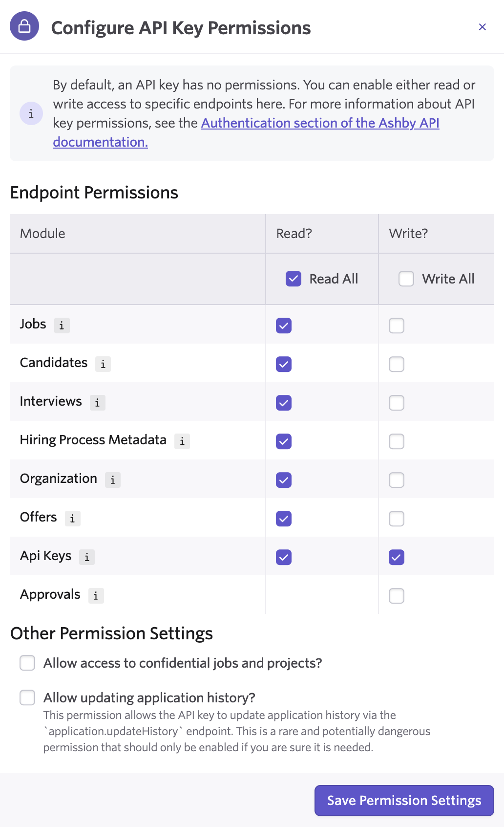Enable write access for Jobs
Image resolution: width=504 pixels, height=827 pixels.
397,326
